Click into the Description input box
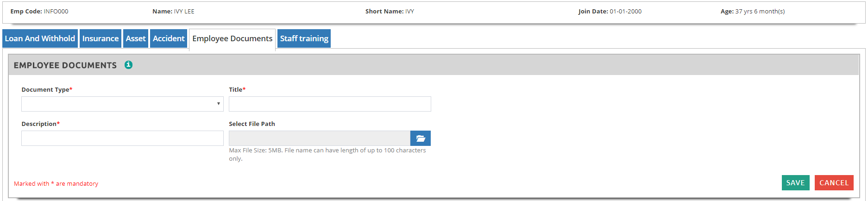 [122, 138]
